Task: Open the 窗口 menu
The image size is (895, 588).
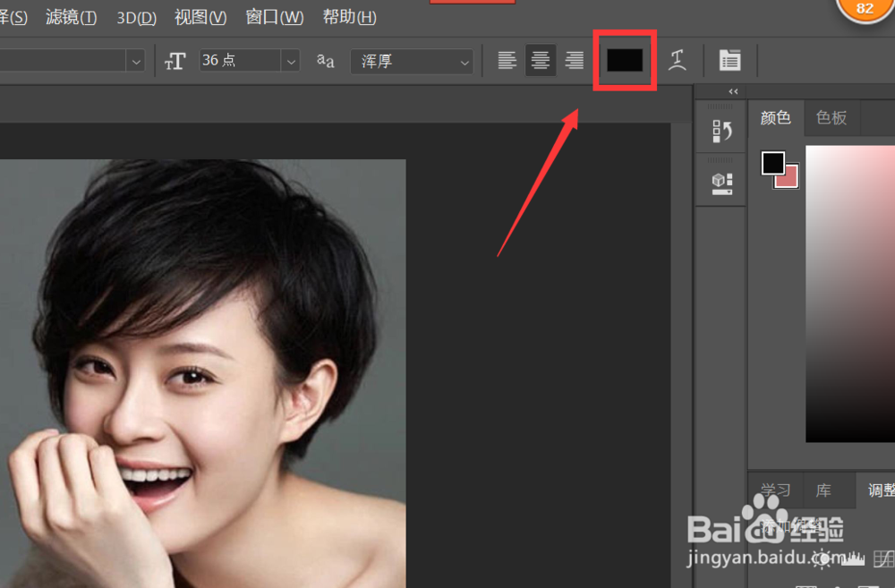Action: pos(274,17)
